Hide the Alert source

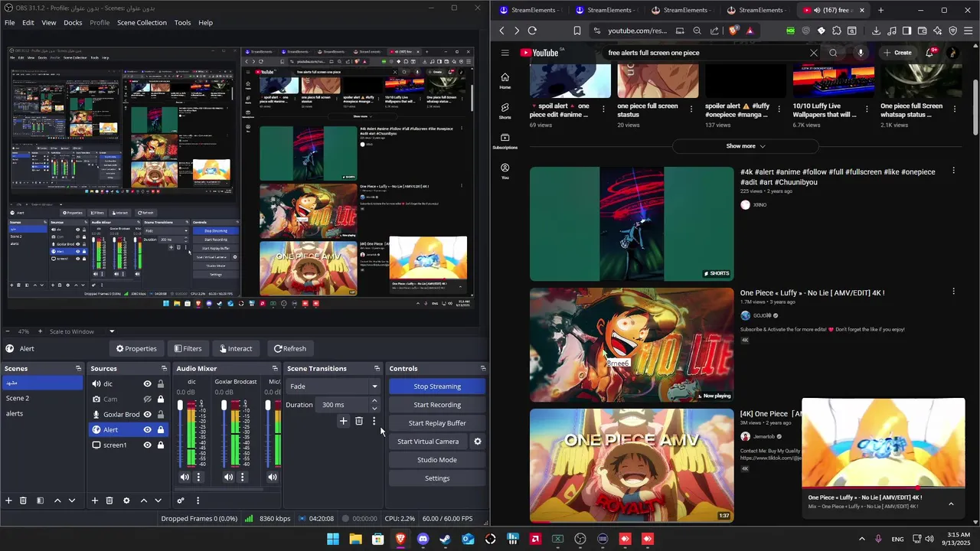coord(147,429)
